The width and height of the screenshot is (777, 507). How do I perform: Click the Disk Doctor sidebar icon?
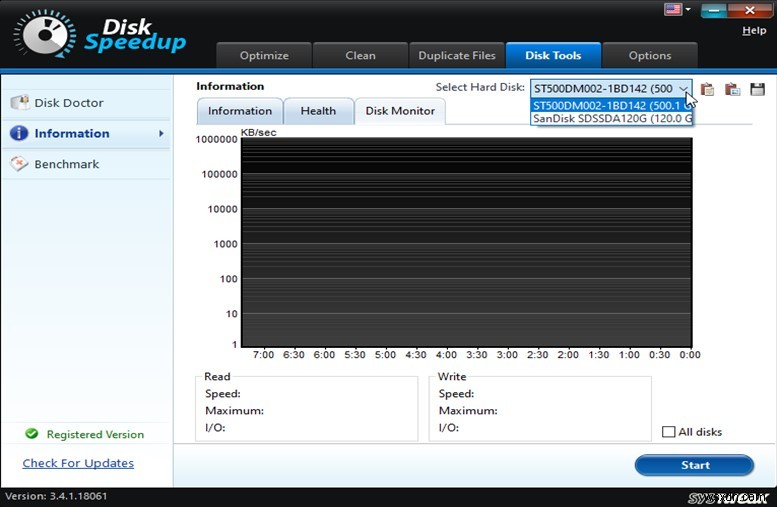pos(20,102)
